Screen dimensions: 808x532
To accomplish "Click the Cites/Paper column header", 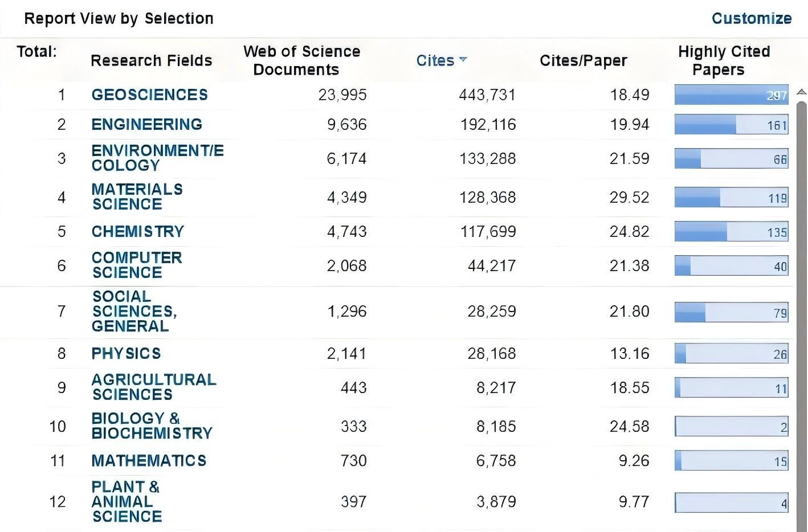I will 583,60.
